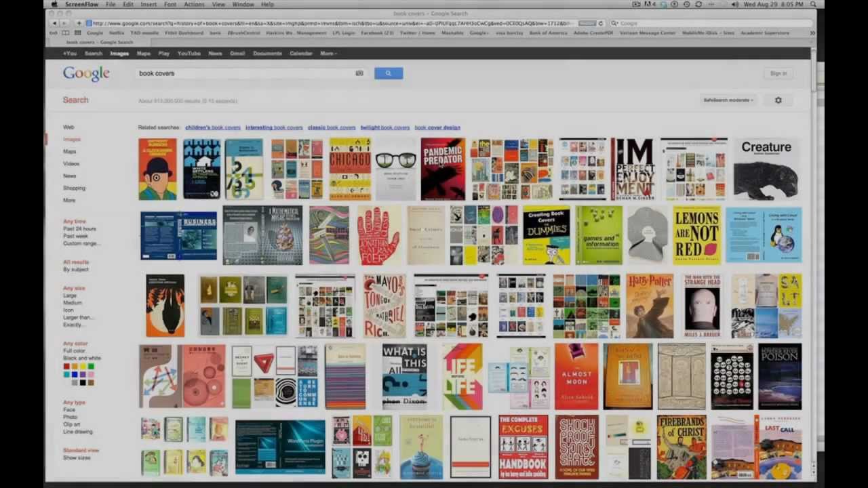Screen dimensions: 868x488
Task: Filter by Large size
Action: pos(70,296)
